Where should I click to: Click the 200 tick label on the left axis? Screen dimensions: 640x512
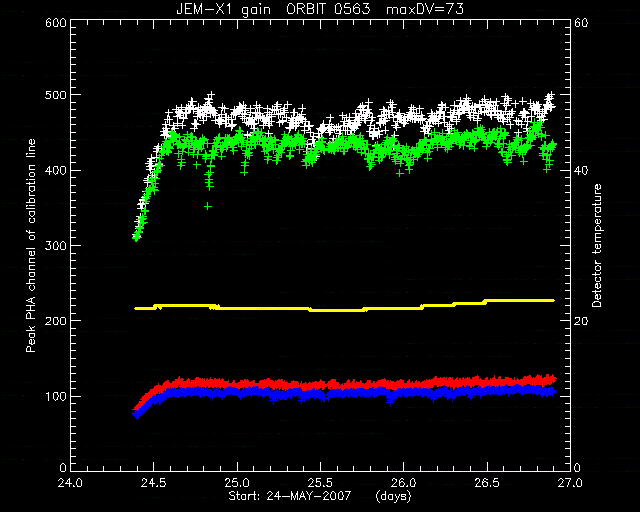56,321
